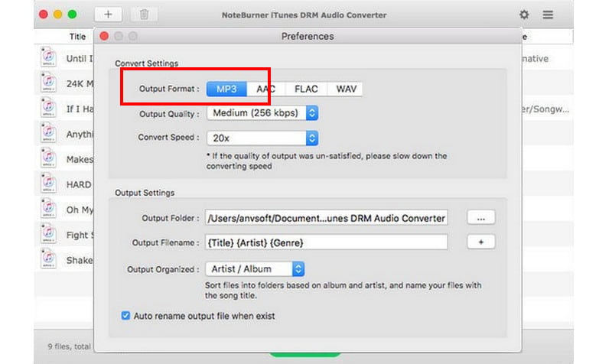Select the music file icon for HARD
This screenshot has width=612, height=364.
(48, 183)
